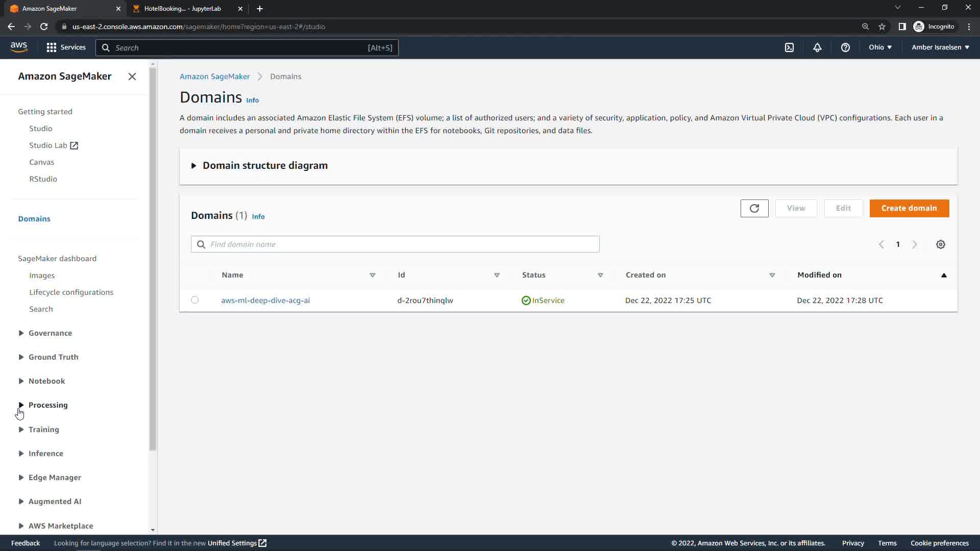980x551 pixels.
Task: Click the refresh domains button
Action: (x=754, y=208)
